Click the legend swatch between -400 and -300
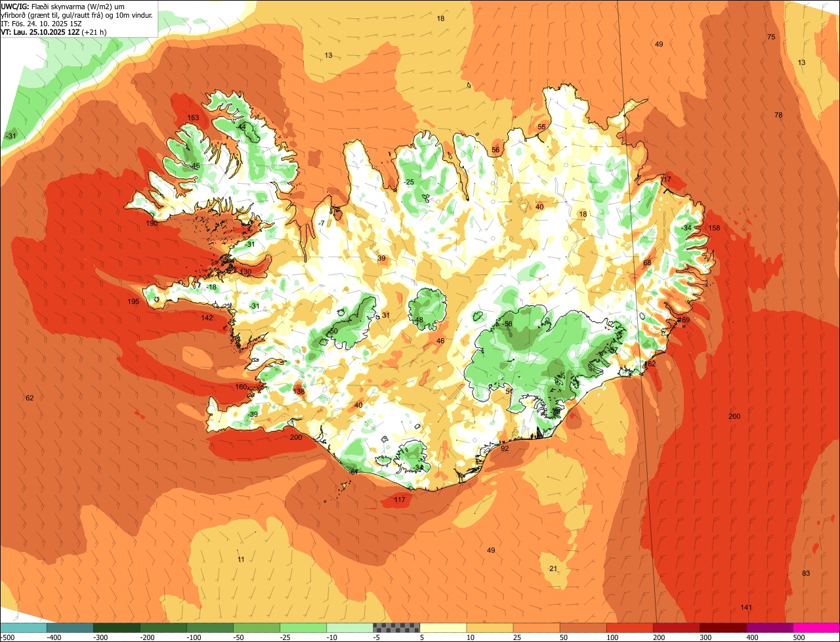 pos(70,628)
